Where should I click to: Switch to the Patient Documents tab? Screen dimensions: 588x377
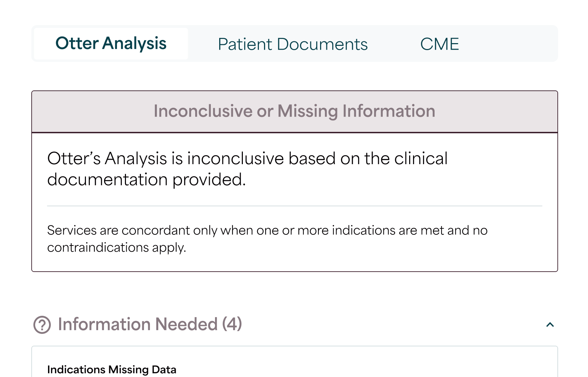coord(293,44)
